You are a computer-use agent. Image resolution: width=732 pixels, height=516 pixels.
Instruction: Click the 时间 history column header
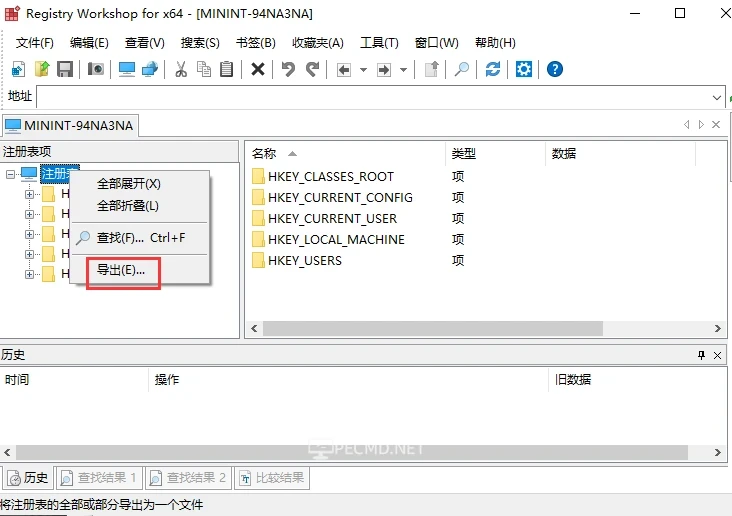pyautogui.click(x=74, y=380)
